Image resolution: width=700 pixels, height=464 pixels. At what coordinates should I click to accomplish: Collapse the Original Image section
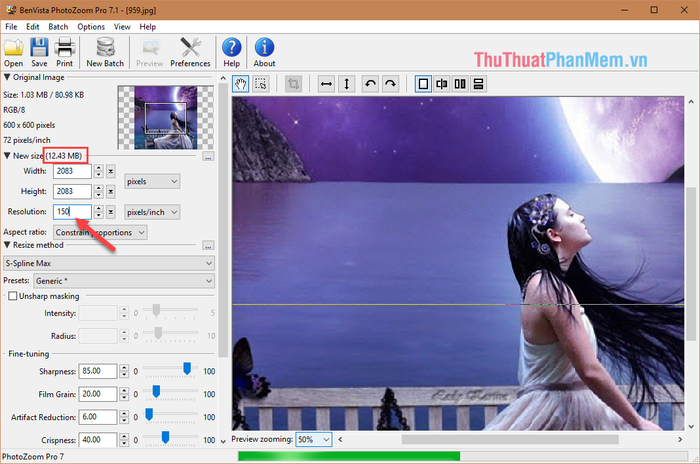[7, 77]
